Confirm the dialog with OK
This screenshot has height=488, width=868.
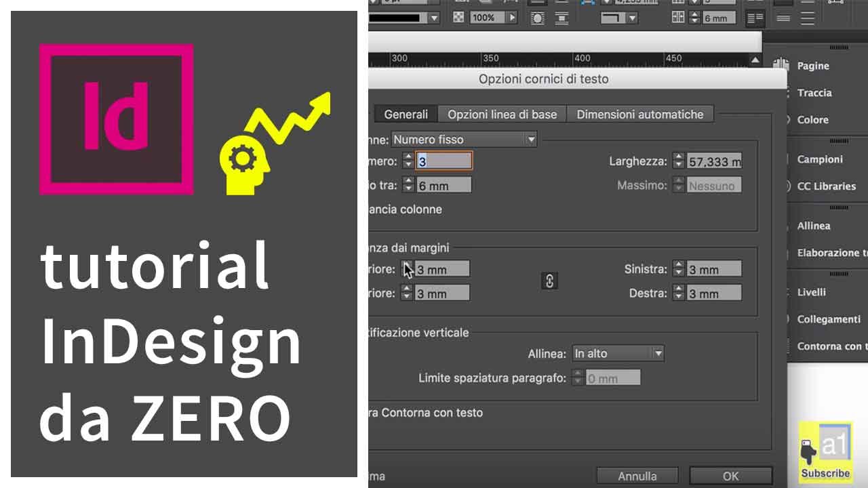coord(730,476)
